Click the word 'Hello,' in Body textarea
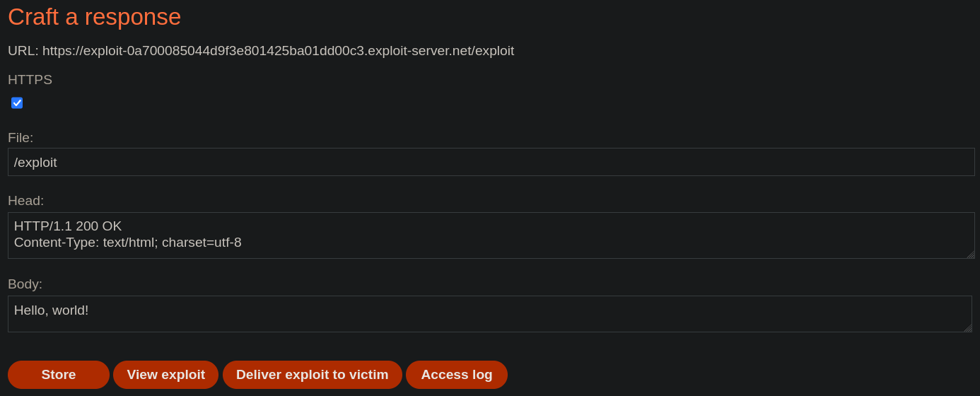980x396 pixels. coord(31,310)
